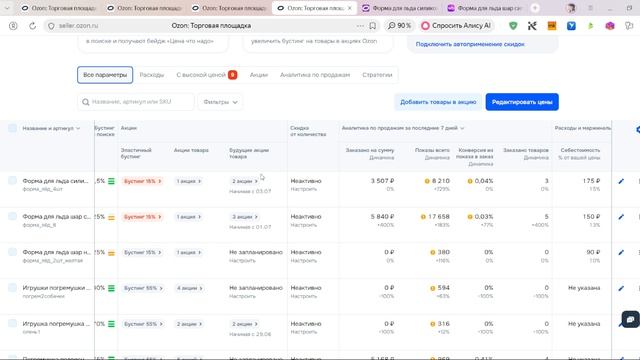Click the purple cube extension icon
This screenshot has width=640, height=360.
point(610,26)
